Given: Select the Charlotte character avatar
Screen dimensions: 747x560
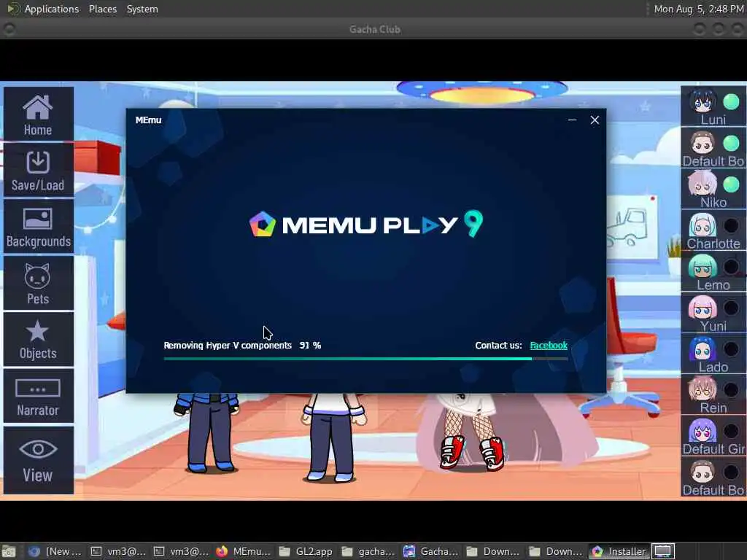Looking at the screenshot, I should pos(703,225).
